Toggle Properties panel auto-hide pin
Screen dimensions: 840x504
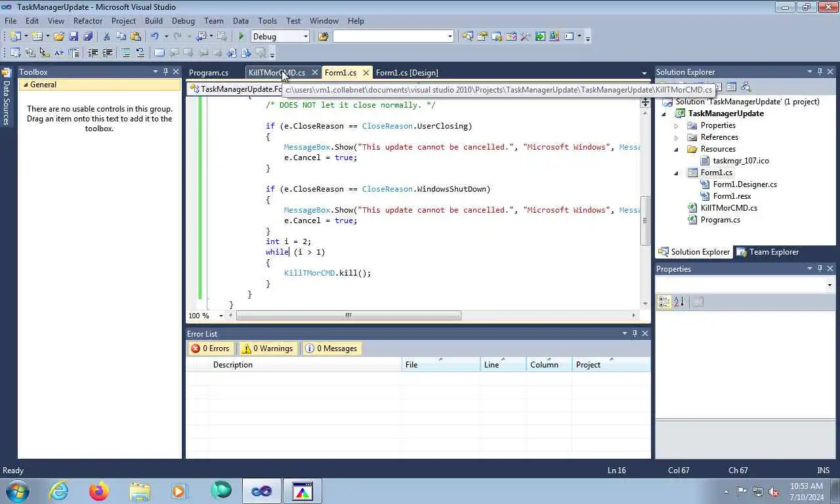pos(820,268)
